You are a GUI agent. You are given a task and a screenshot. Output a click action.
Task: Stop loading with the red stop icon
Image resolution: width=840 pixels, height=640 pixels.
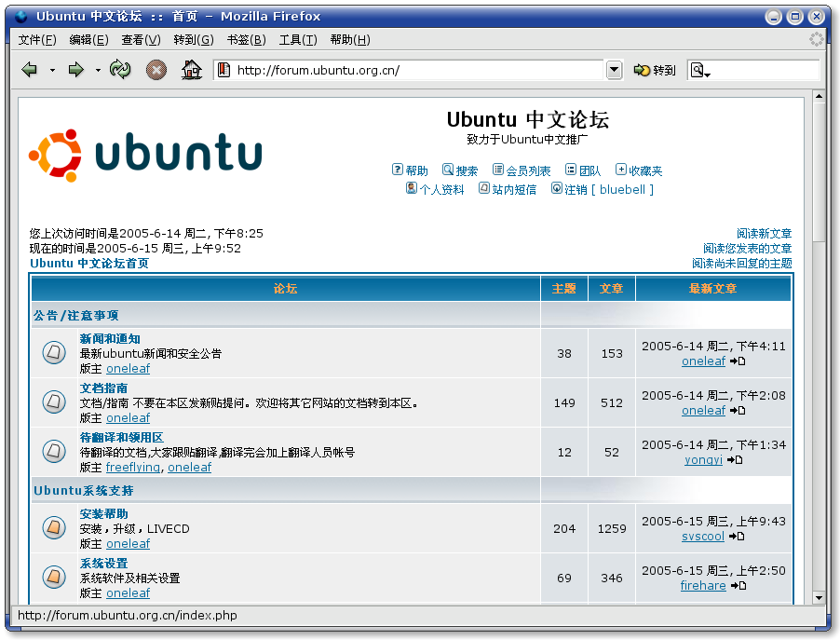click(x=156, y=70)
